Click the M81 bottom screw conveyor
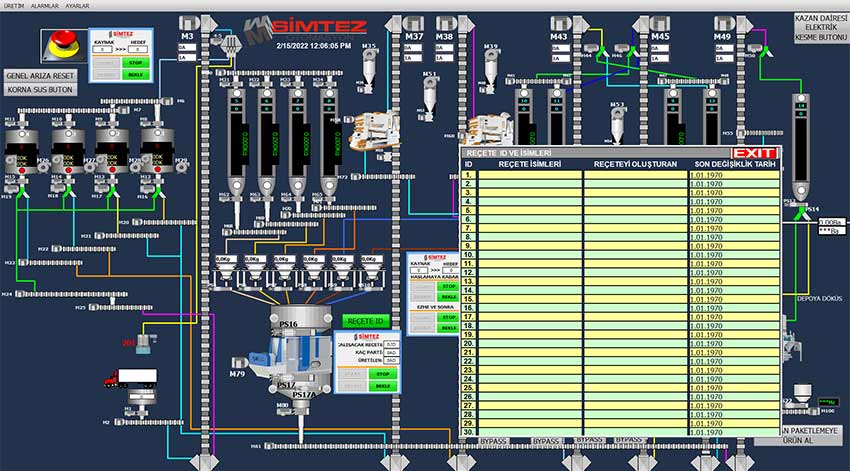 click(496, 446)
